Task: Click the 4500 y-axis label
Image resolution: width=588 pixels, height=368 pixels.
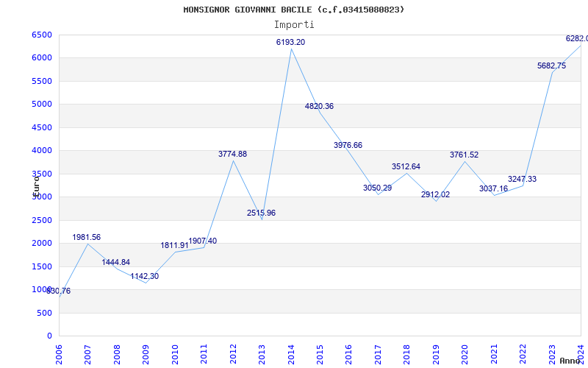Action: pyautogui.click(x=42, y=127)
